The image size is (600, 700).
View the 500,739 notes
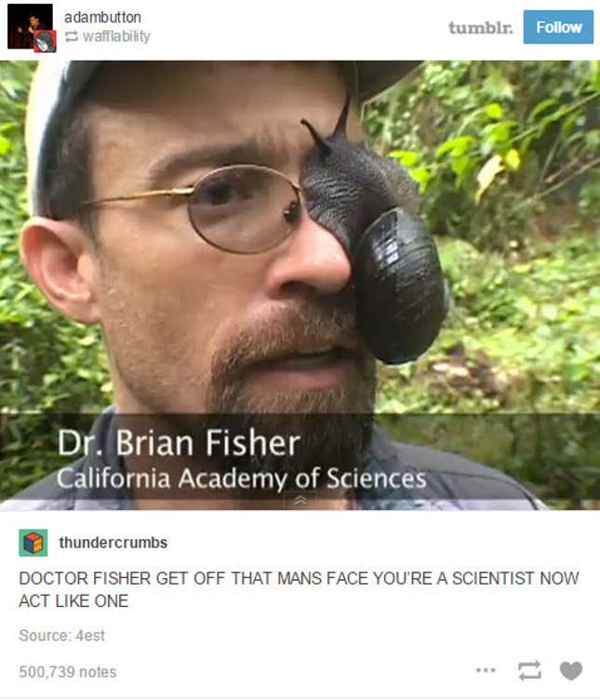click(68, 671)
